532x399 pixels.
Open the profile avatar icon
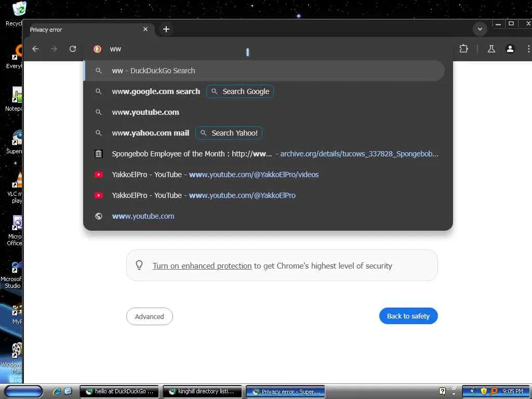tap(510, 49)
